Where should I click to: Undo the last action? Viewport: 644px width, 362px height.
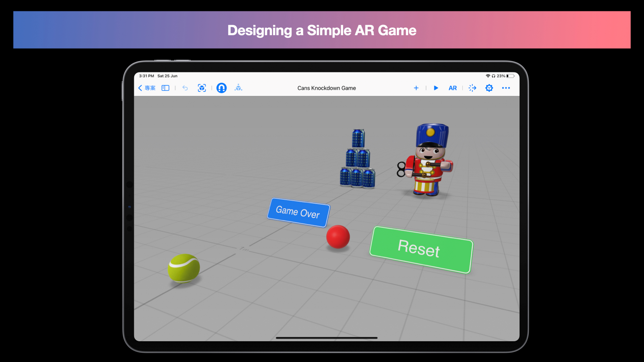[185, 88]
